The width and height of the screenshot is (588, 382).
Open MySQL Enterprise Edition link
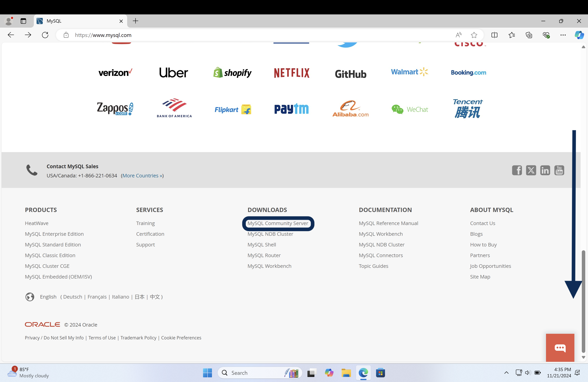(54, 234)
